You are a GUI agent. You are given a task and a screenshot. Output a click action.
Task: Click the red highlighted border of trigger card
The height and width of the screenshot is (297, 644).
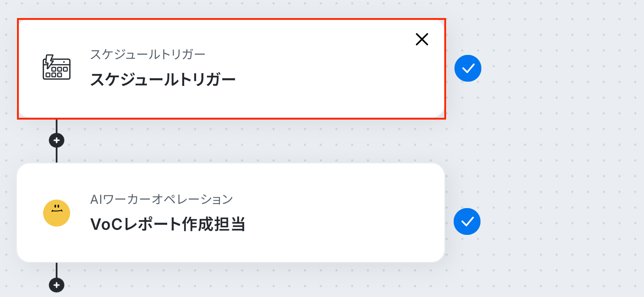[232, 19]
